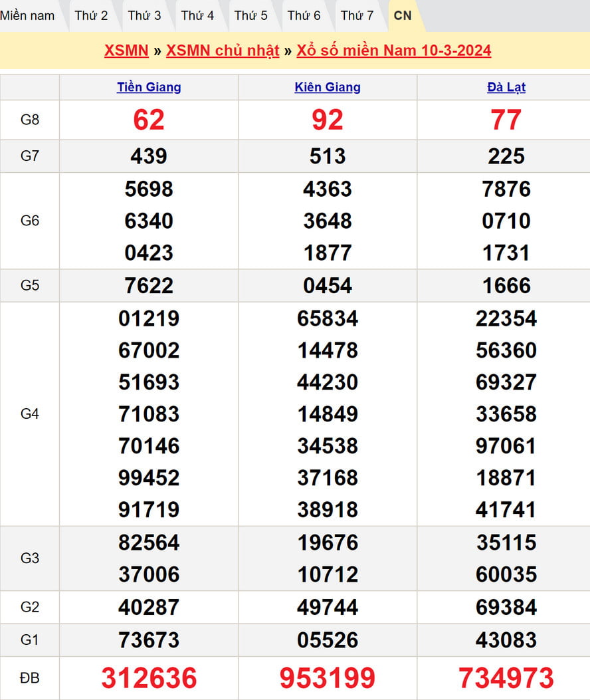
Task: Click the G8 result 62
Action: coord(149,120)
